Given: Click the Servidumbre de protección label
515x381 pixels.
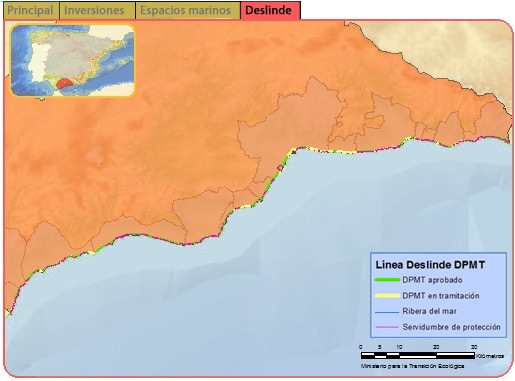Looking at the screenshot, I should click(451, 327).
